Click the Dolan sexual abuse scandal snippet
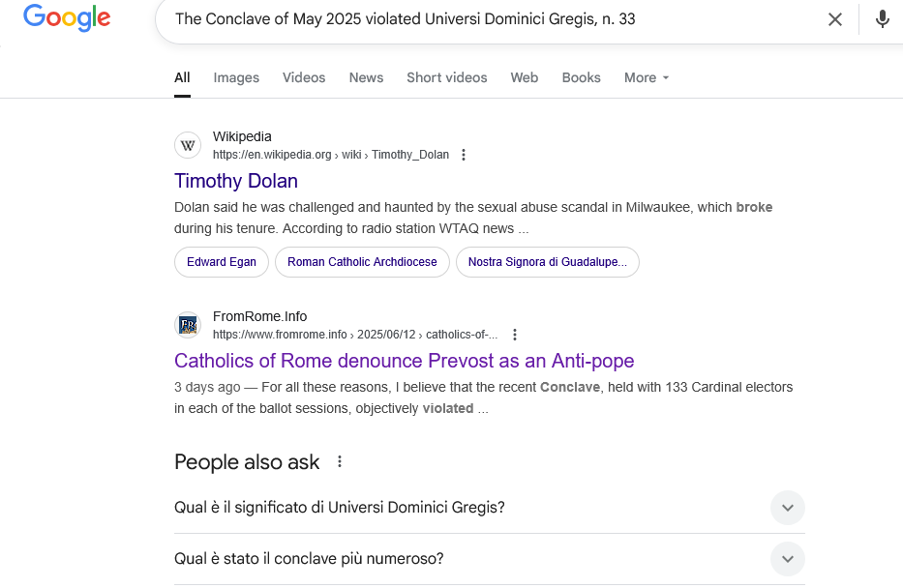 click(473, 218)
